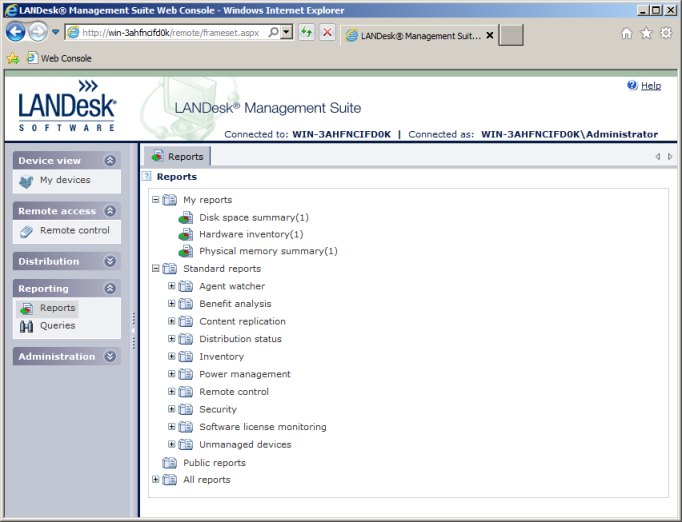The width and height of the screenshot is (682, 522).
Task: Expand the Software license monitoring folder
Action: pos(171,427)
